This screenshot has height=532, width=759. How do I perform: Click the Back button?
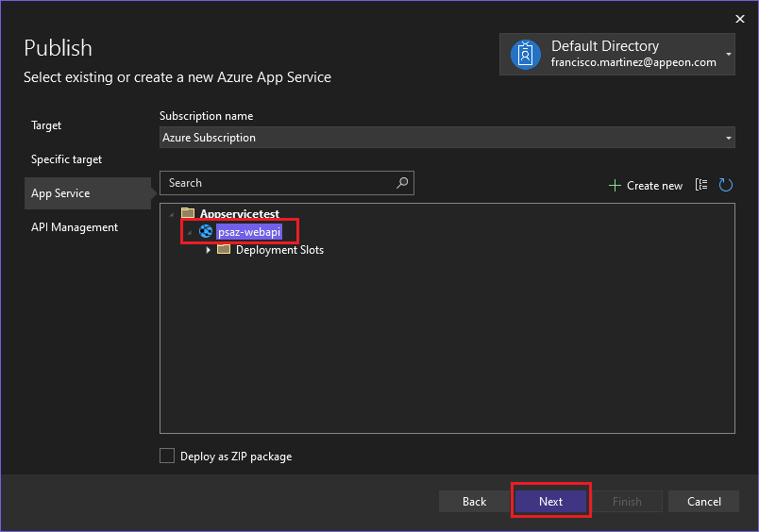pos(474,502)
